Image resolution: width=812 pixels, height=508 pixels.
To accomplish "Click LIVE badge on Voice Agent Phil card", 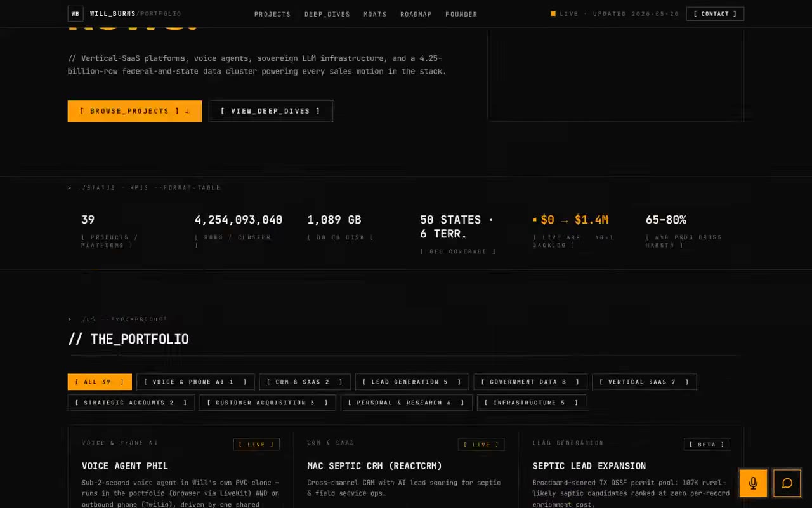I will (256, 444).
